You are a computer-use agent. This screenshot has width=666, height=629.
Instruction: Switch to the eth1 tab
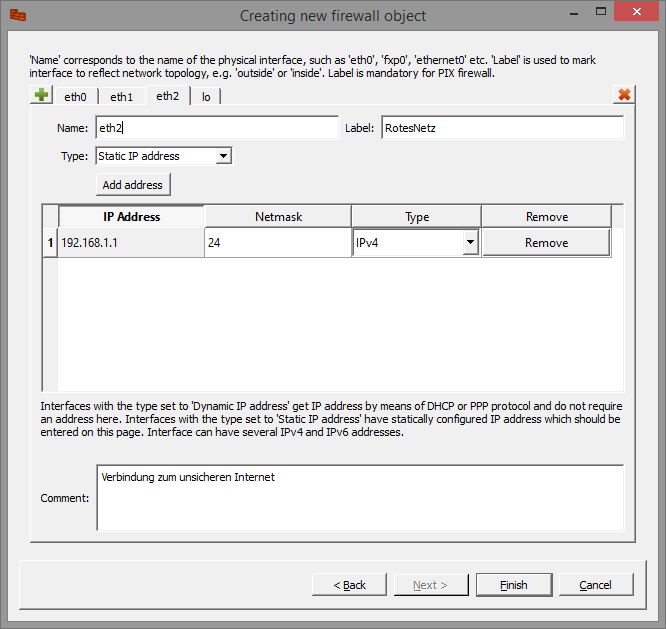point(121,97)
